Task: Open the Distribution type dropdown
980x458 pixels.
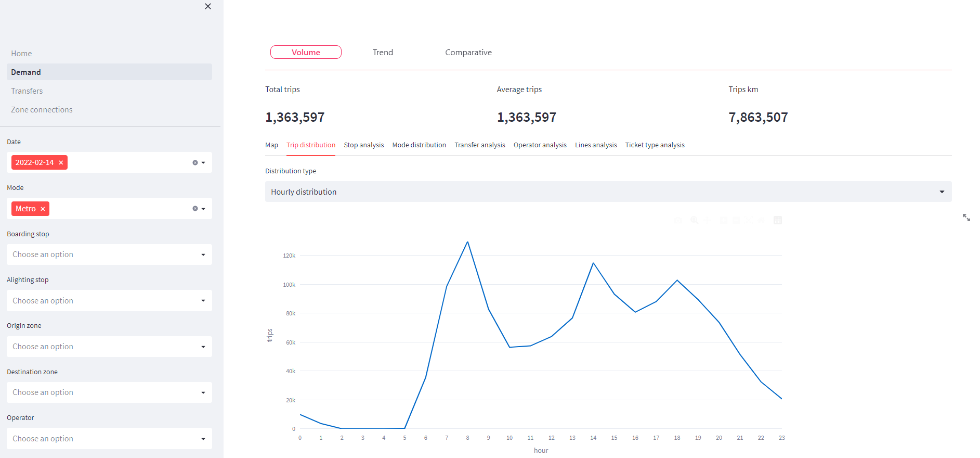Action: tap(608, 192)
